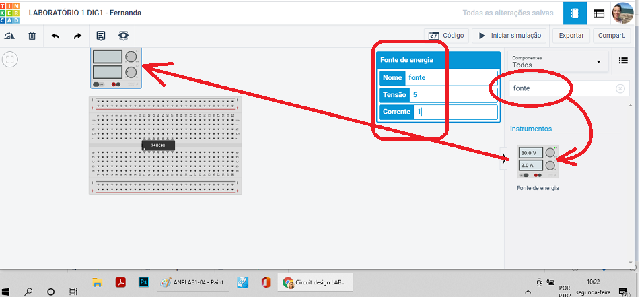Open the Componentes Todos dropdown

[557, 61]
